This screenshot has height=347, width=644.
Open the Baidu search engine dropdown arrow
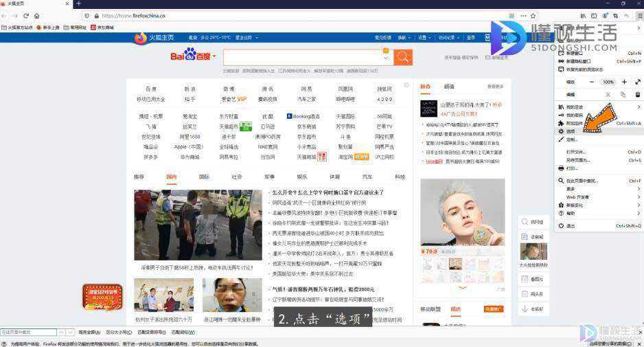click(214, 56)
